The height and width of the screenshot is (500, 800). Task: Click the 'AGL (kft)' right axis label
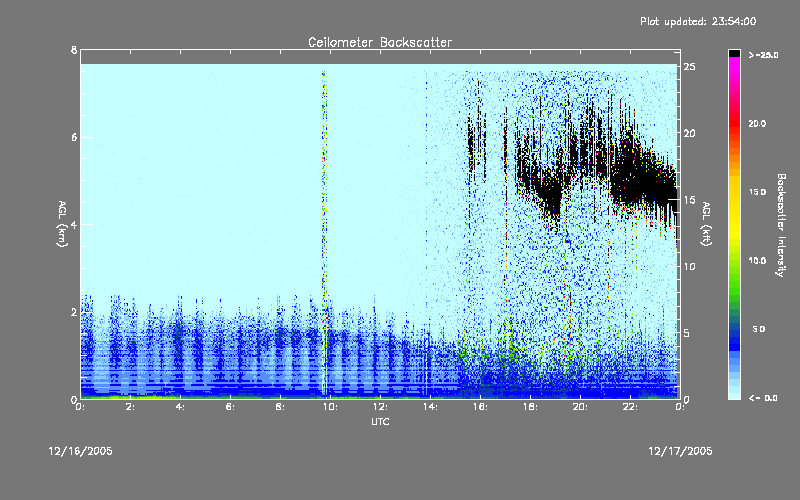[706, 224]
